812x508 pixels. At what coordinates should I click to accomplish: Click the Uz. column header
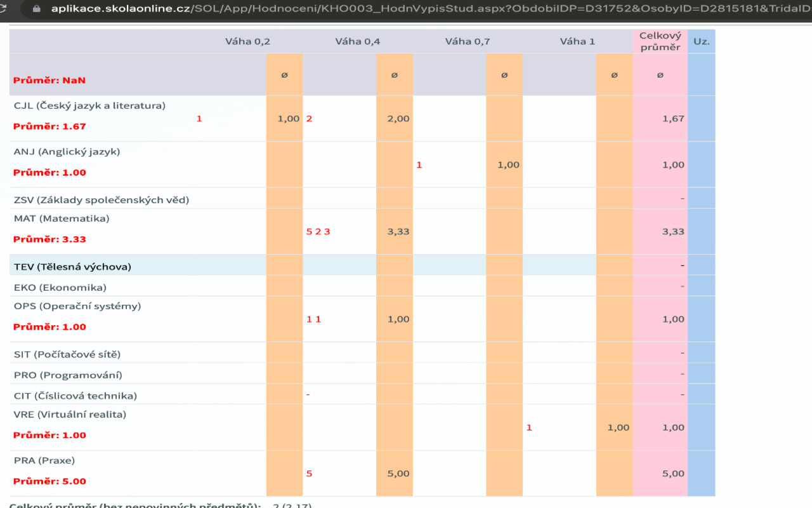[x=701, y=41]
